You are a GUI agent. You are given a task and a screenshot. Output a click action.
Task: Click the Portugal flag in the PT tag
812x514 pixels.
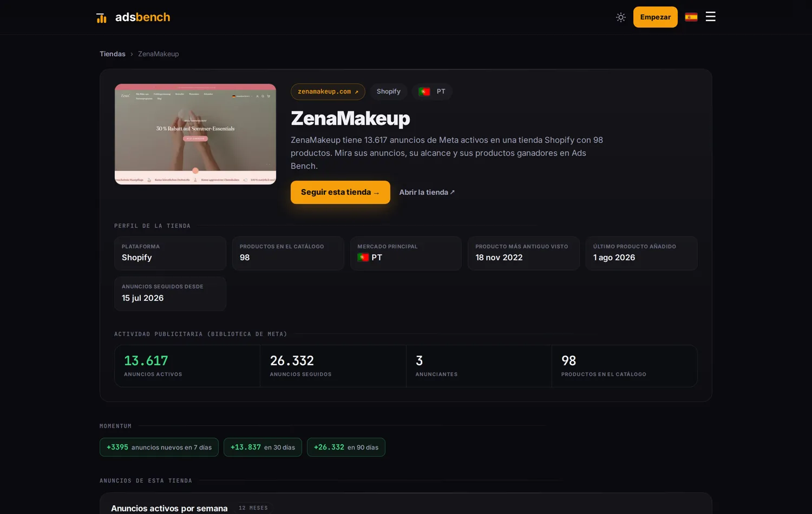(424, 91)
